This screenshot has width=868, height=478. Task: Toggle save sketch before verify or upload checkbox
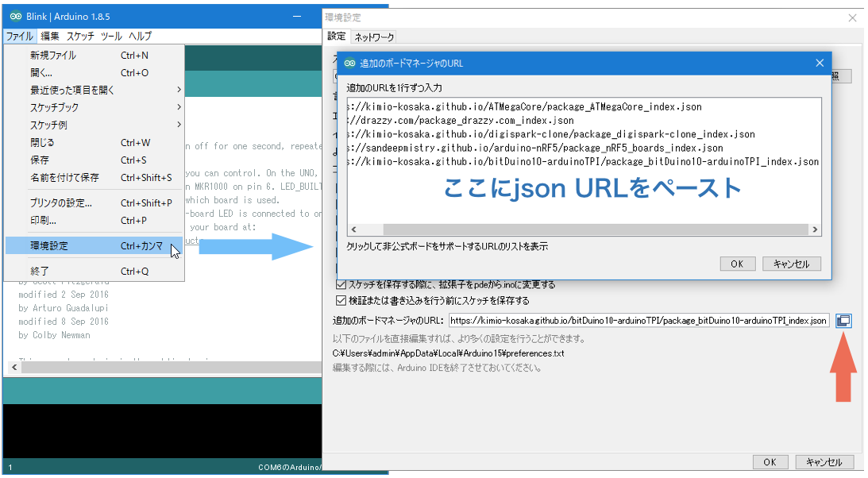[x=341, y=301]
